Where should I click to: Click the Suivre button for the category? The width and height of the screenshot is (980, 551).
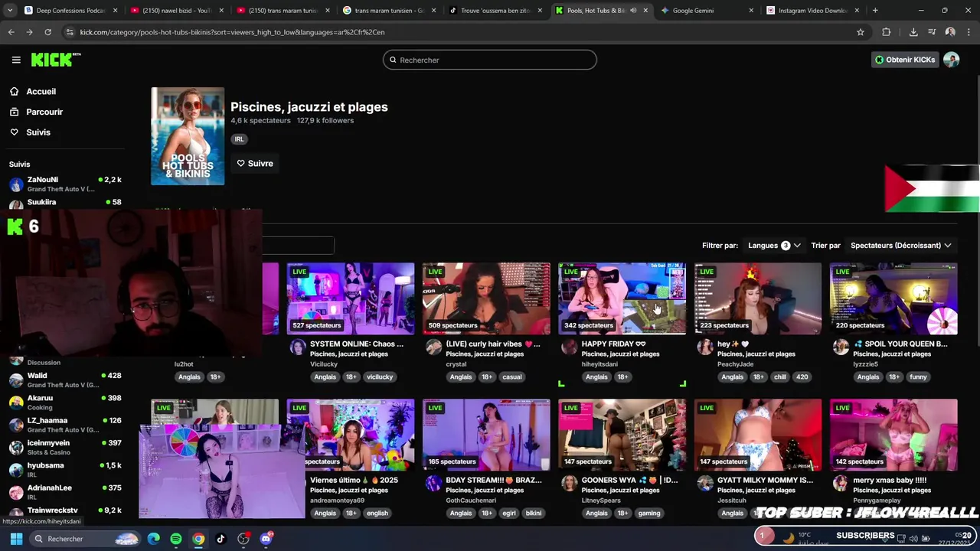[255, 163]
